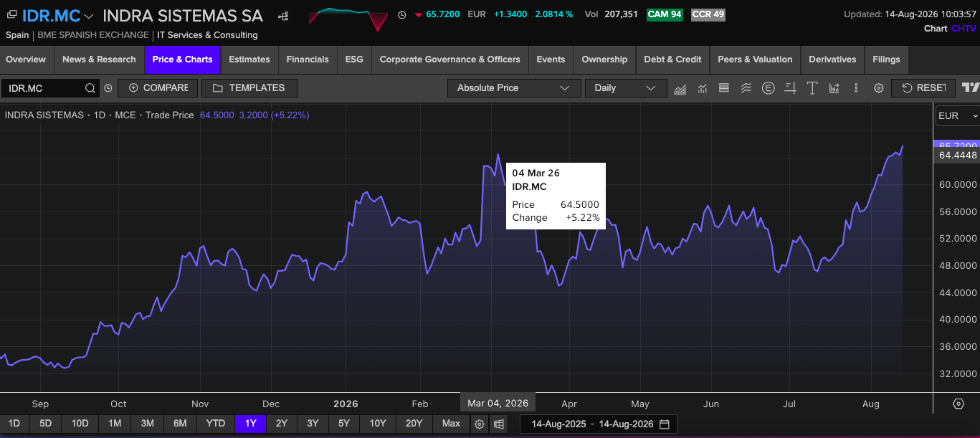Image resolution: width=980 pixels, height=438 pixels.
Task: Click the search magnifier in the IDR.MC field
Action: coord(90,88)
